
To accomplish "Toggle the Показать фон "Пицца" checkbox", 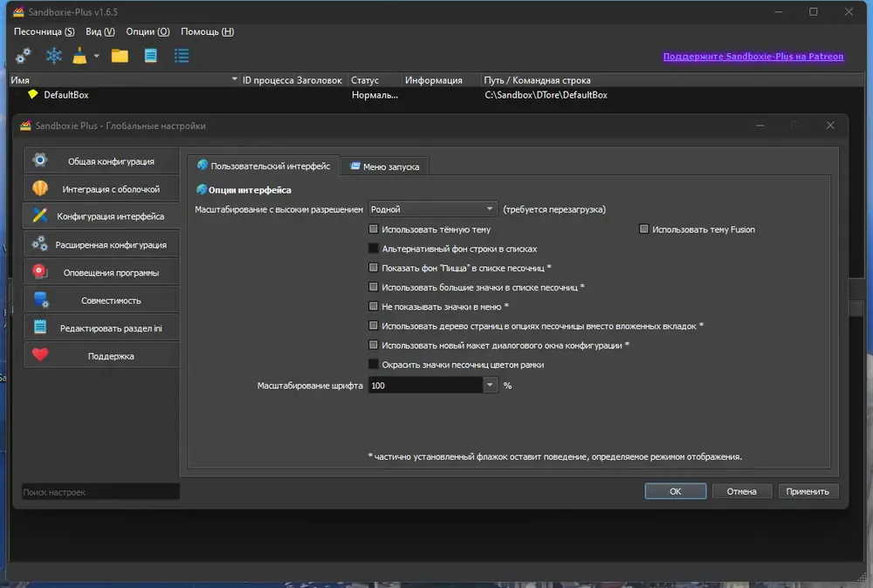I will pos(374,268).
